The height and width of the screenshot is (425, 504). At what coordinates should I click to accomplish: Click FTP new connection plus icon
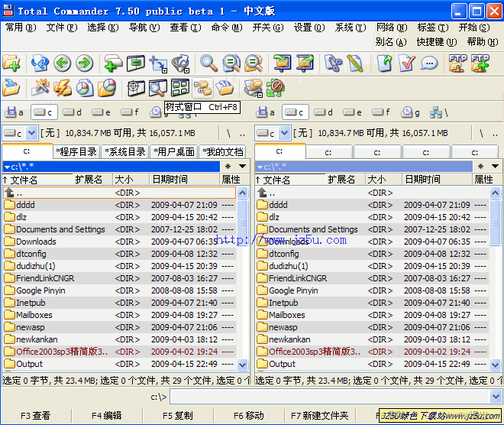pos(480,63)
